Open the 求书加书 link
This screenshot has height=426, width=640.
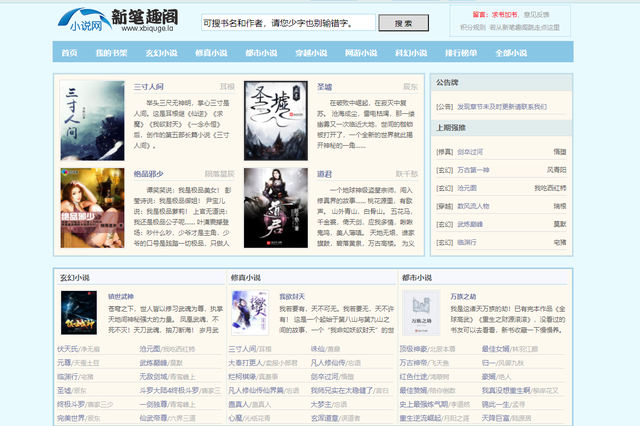click(x=504, y=15)
